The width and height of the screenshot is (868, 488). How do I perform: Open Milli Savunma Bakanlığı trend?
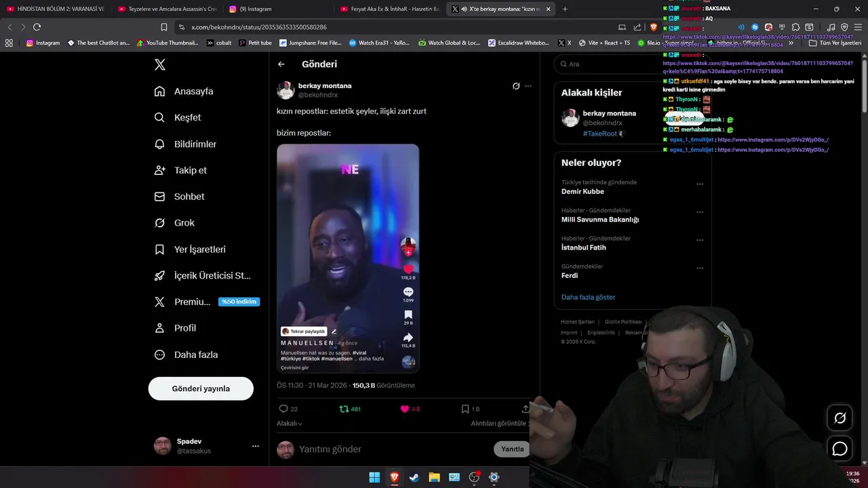(600, 220)
